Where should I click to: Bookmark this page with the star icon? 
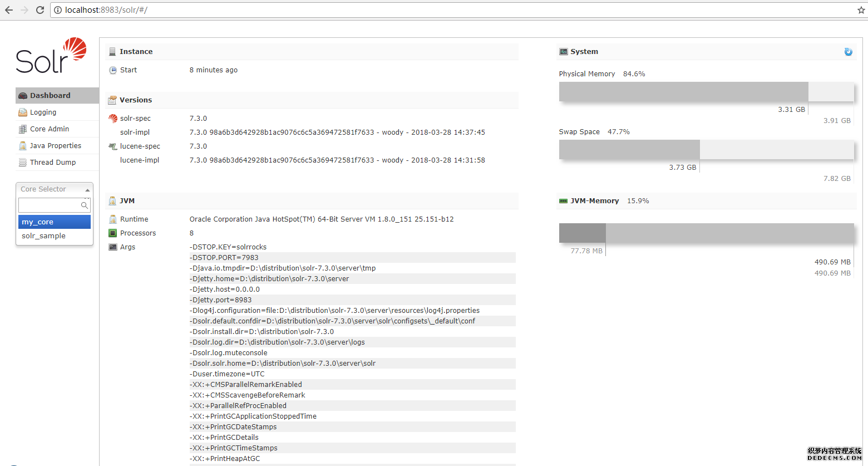861,10
